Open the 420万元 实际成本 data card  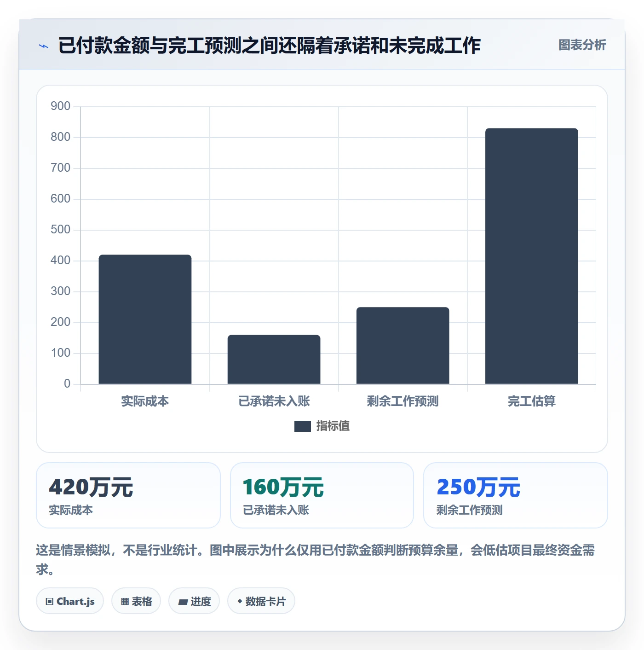(128, 495)
